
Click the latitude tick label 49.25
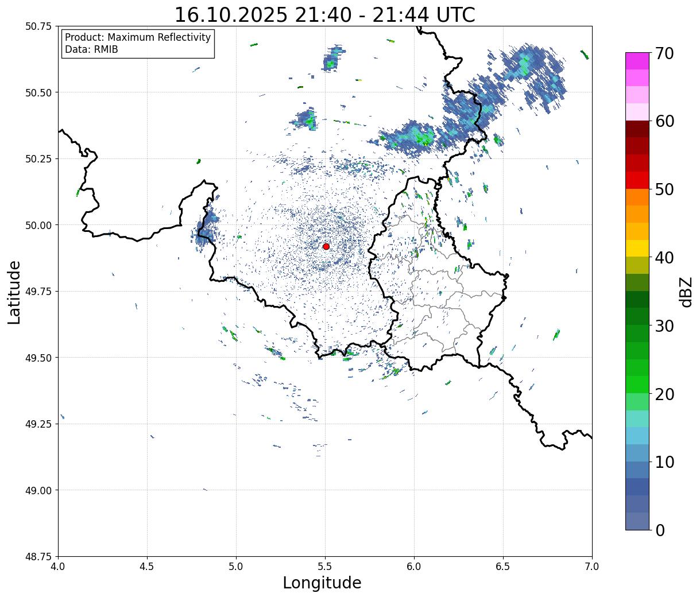38,424
